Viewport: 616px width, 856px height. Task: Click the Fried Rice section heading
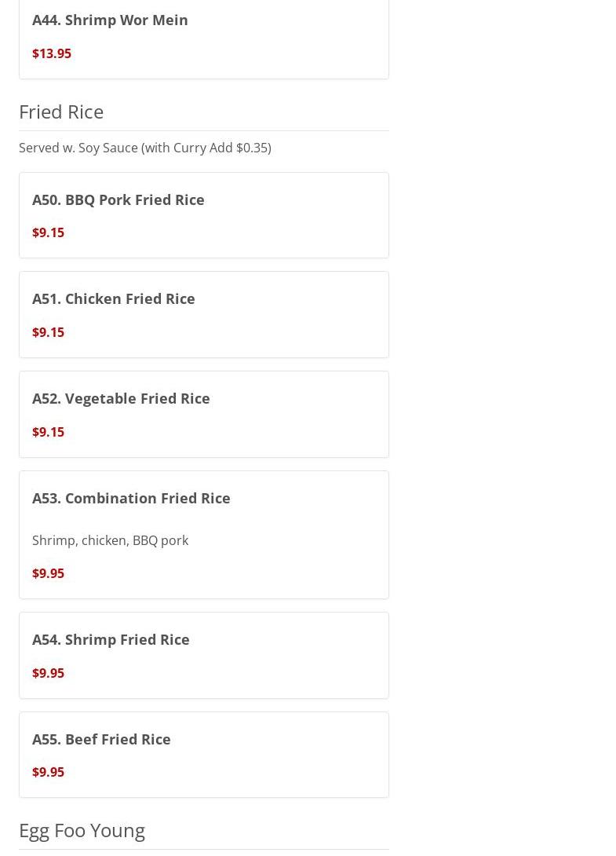(61, 112)
